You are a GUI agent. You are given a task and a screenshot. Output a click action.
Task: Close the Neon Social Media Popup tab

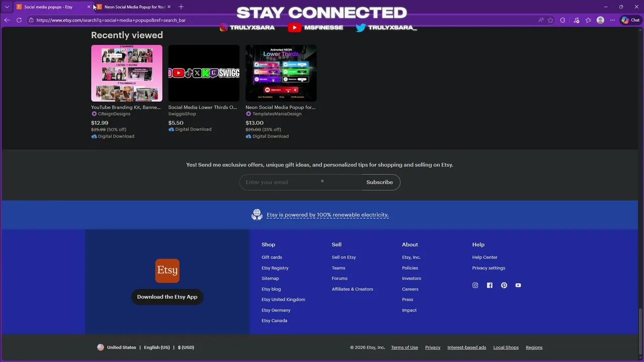coord(169,7)
